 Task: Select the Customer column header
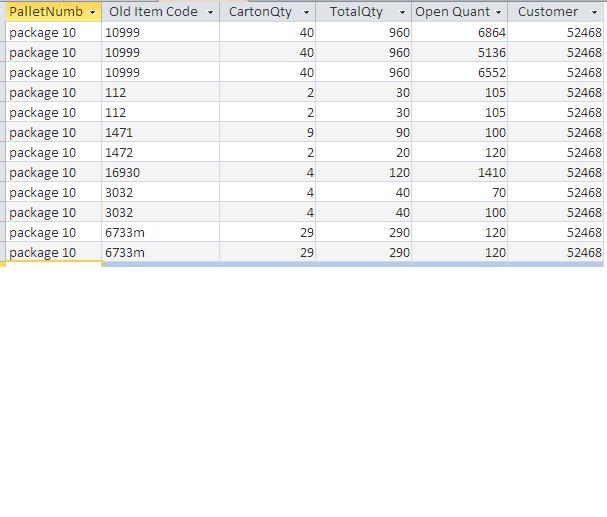(555, 12)
